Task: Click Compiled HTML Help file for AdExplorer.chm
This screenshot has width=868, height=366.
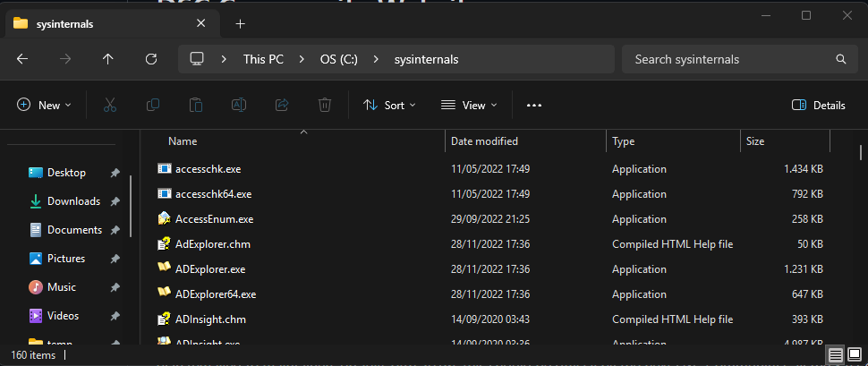Action: [673, 244]
